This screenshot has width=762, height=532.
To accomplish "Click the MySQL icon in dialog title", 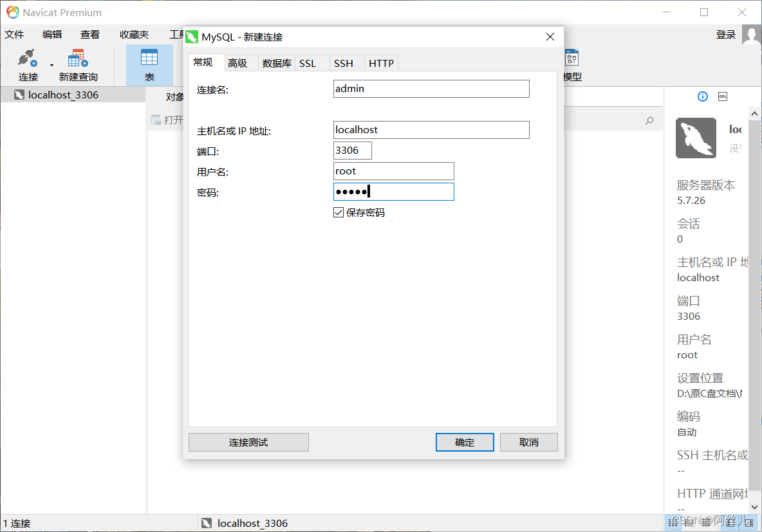I will tap(192, 37).
